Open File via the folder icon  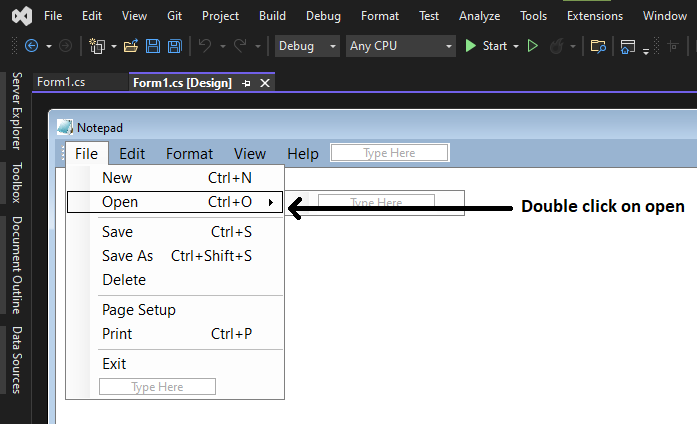click(131, 46)
